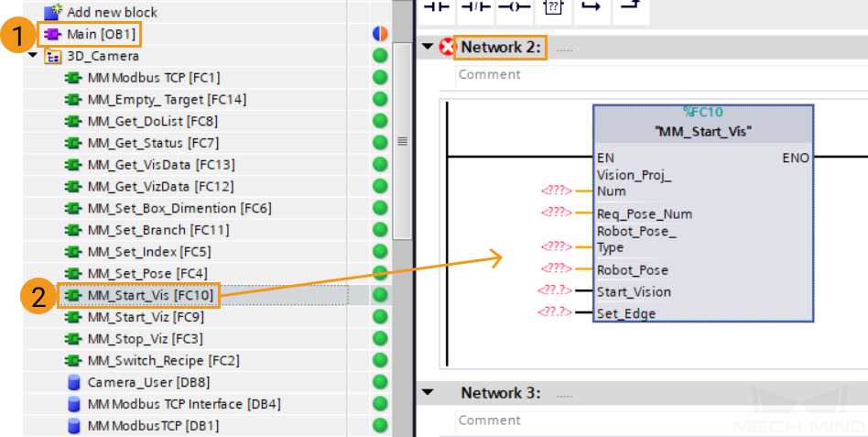This screenshot has height=437, width=868.
Task: Select MM_Get_VisData [FC13]
Action: pos(161,165)
